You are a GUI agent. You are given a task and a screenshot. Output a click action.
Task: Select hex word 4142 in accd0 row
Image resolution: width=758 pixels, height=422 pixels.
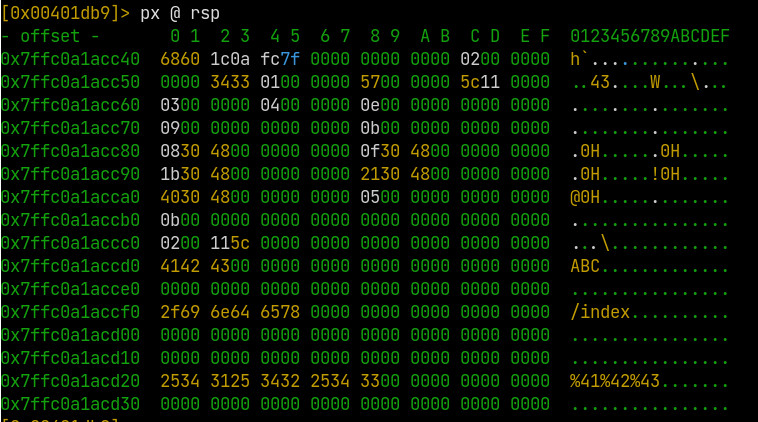click(180, 266)
